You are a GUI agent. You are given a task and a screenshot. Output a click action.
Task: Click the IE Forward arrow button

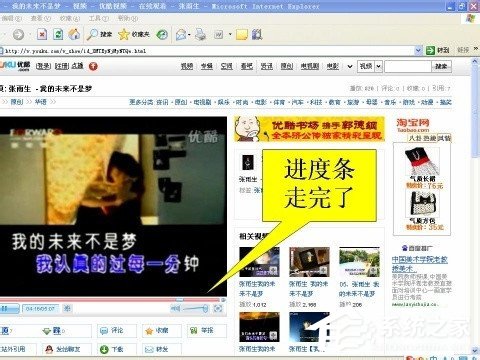18,34
